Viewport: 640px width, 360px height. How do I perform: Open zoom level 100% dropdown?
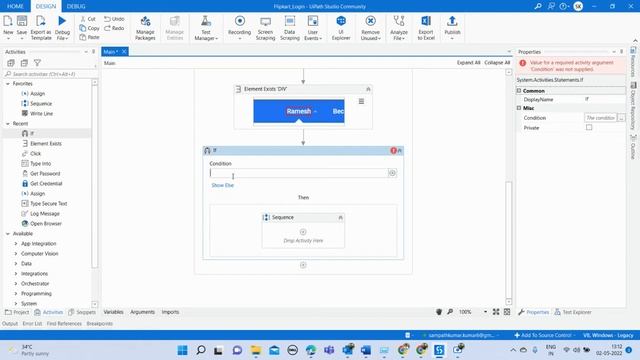(485, 312)
